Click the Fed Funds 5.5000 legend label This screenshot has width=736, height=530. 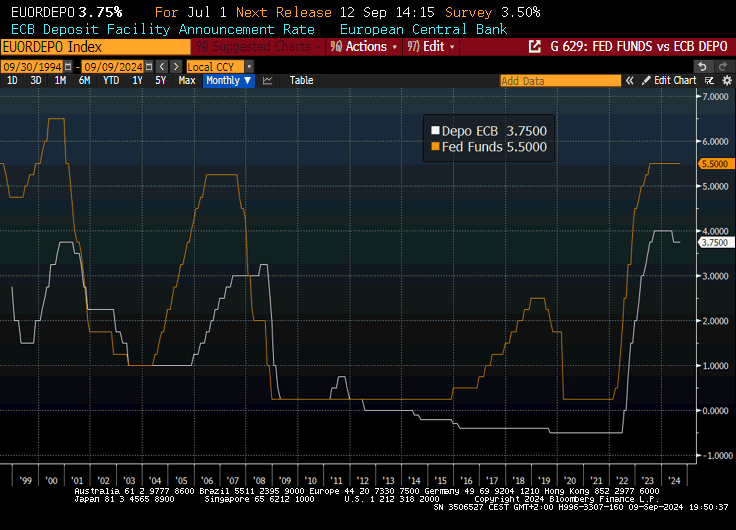tap(494, 147)
